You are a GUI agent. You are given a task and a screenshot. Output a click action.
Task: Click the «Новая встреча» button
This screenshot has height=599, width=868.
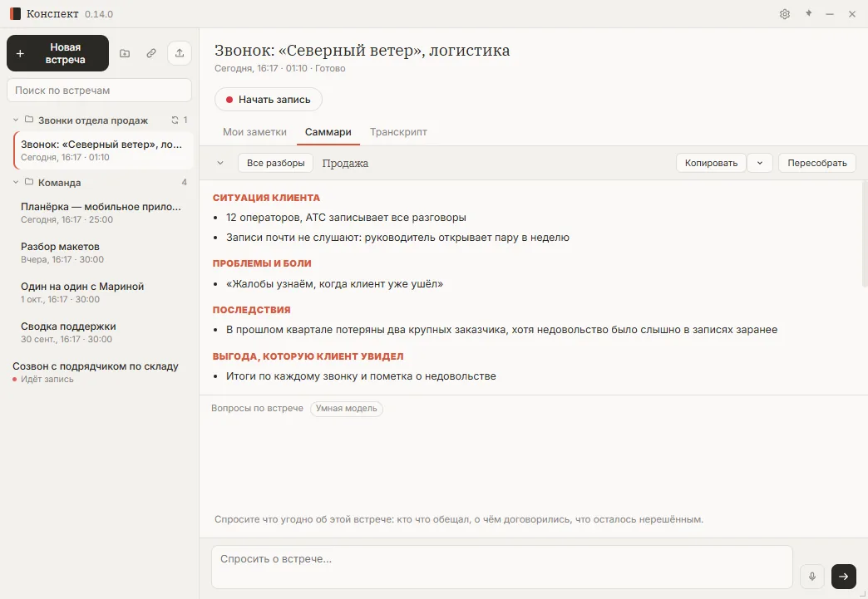[x=57, y=53]
